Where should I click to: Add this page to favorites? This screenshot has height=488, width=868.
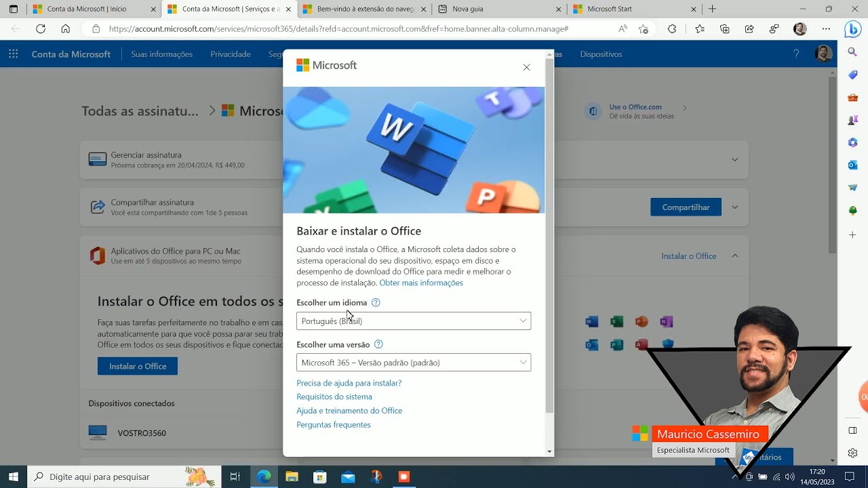coord(644,29)
